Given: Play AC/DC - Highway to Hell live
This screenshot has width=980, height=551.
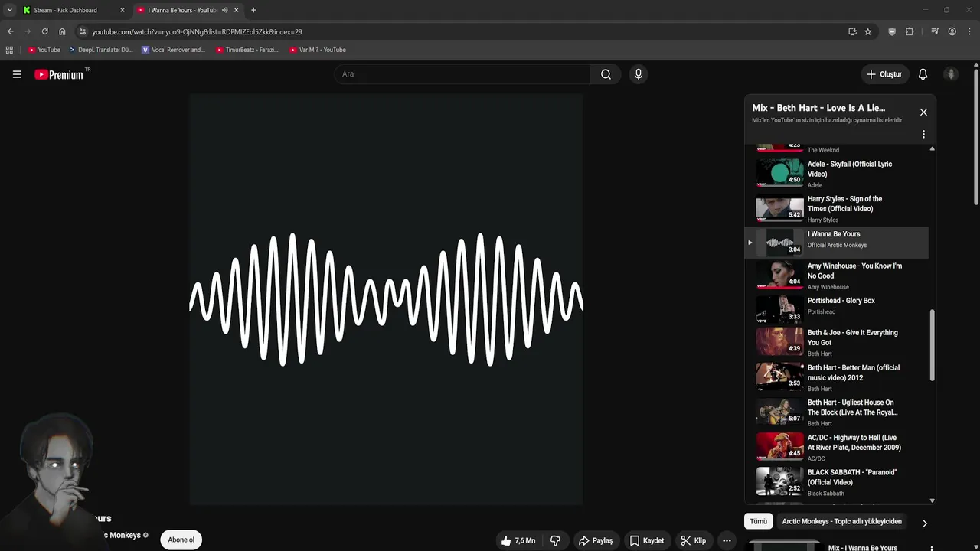Looking at the screenshot, I should tap(837, 448).
